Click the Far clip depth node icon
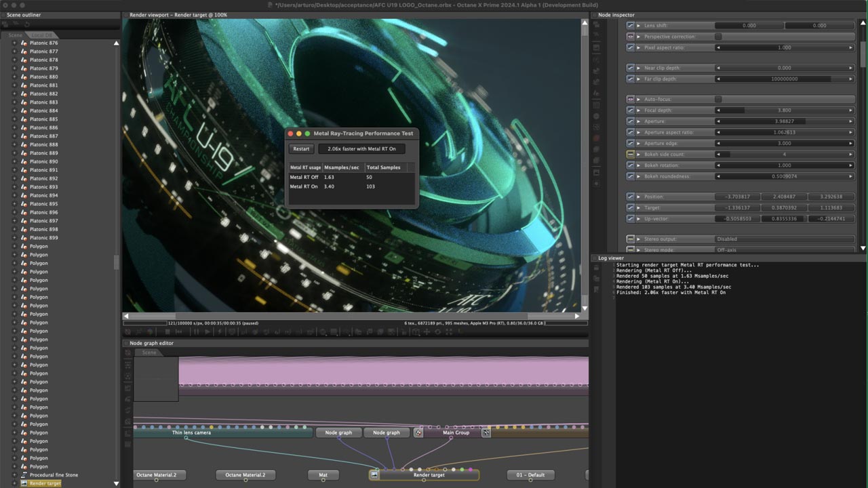 point(630,79)
